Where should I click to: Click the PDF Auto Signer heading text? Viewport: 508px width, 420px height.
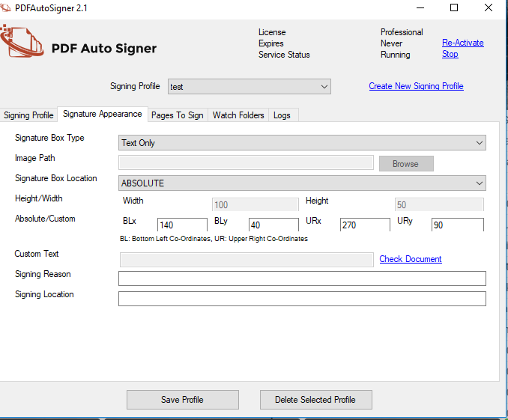(x=104, y=49)
